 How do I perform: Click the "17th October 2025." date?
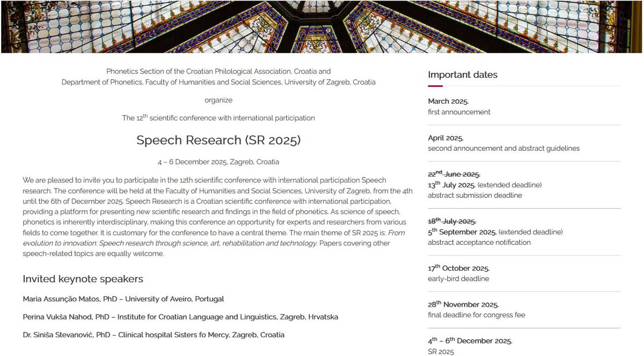click(459, 268)
